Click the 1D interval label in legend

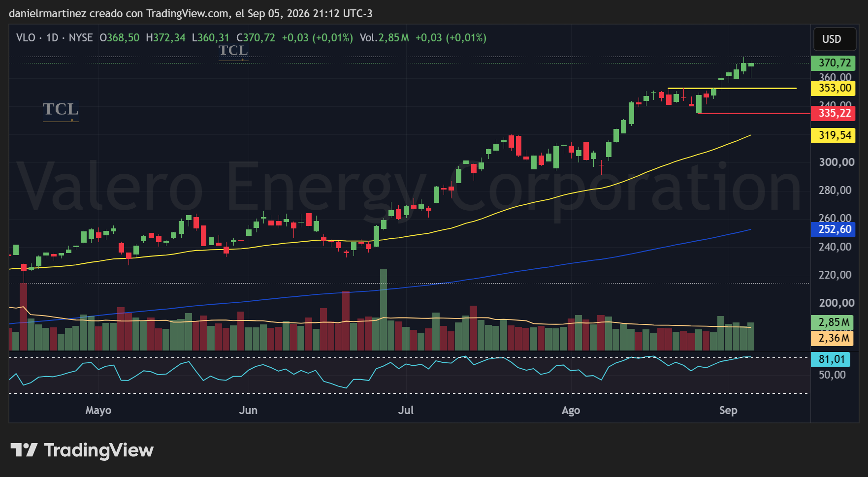coord(52,38)
